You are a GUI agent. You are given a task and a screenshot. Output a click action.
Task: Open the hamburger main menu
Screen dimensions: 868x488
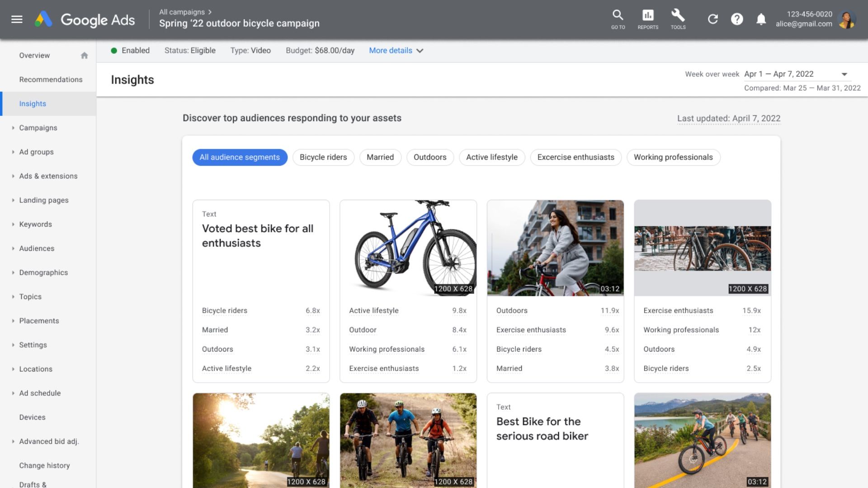coord(17,19)
